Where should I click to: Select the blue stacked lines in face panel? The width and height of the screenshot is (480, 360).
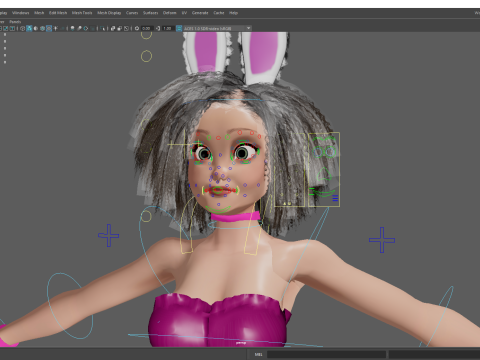tap(335, 198)
